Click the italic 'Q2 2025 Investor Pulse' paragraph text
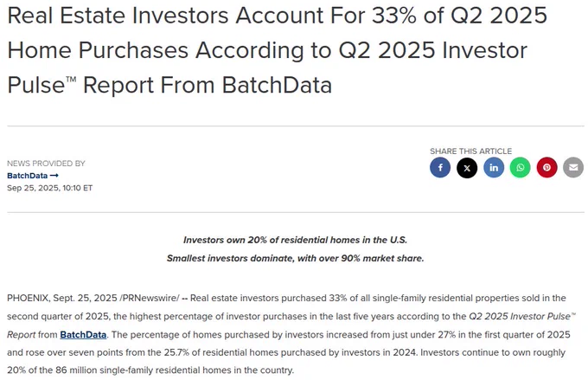588x380 pixels. (522, 316)
